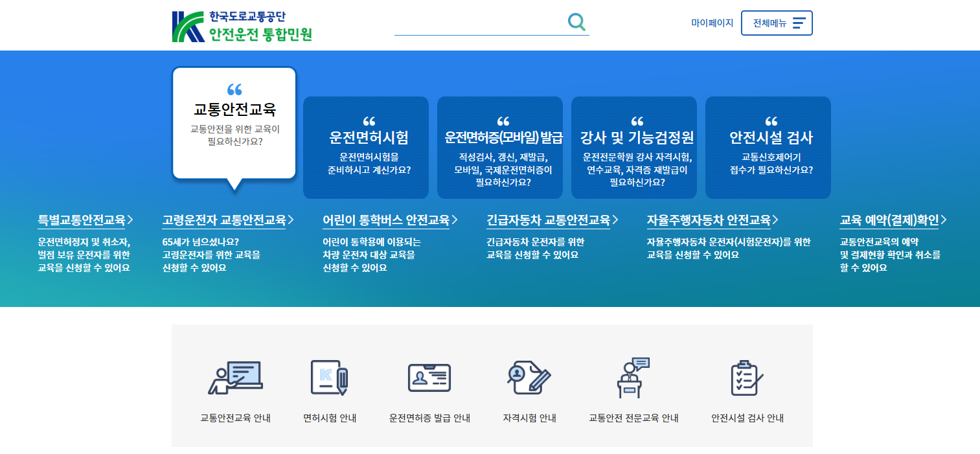Screen dimensions: 980x454
Task: Open 특별교통안전교육 link
Action: coord(82,220)
